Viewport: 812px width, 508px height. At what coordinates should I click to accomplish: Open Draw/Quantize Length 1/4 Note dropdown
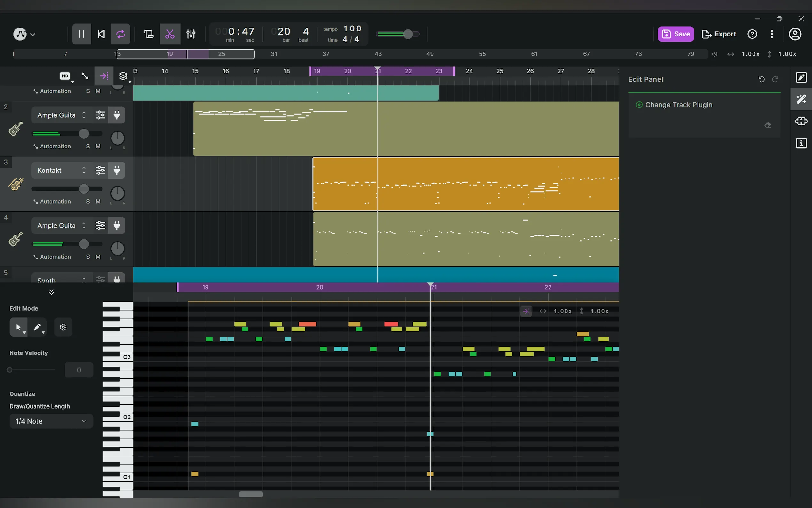click(x=51, y=421)
